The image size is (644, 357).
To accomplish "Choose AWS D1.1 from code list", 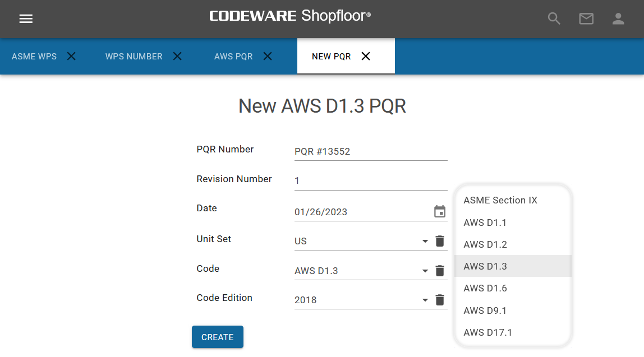I will [513, 222].
